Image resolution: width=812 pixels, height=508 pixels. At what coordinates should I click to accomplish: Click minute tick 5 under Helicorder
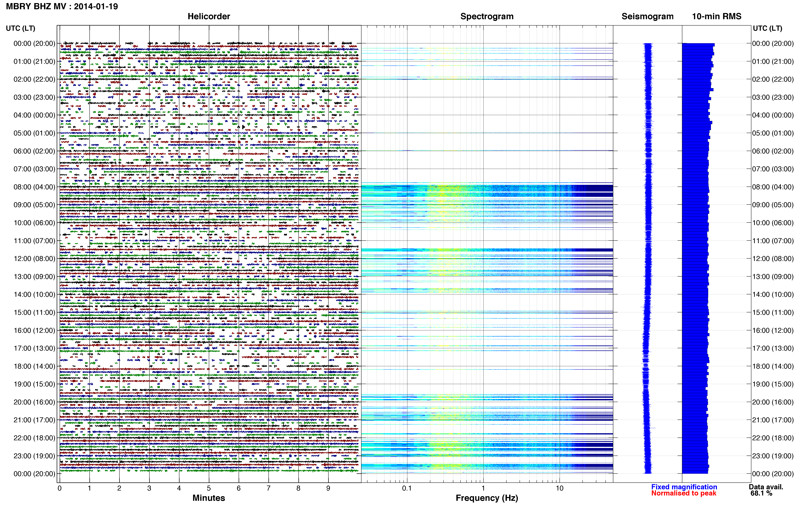[x=209, y=488]
